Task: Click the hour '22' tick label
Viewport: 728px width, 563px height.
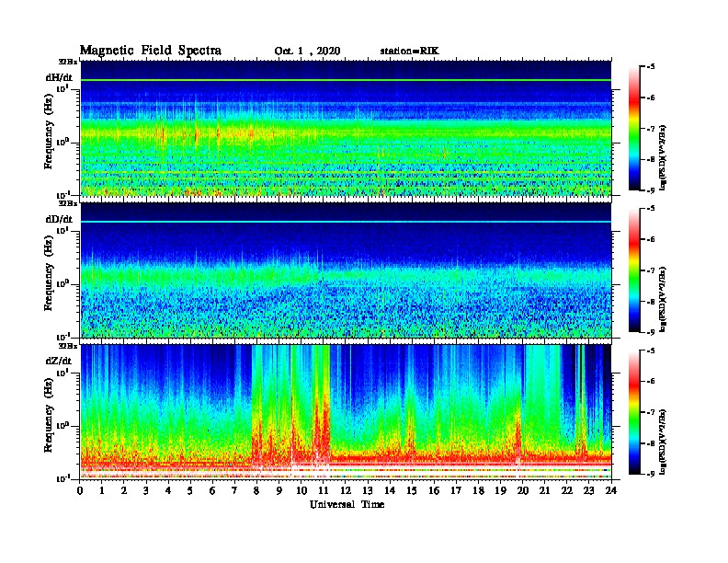Action: (x=567, y=491)
